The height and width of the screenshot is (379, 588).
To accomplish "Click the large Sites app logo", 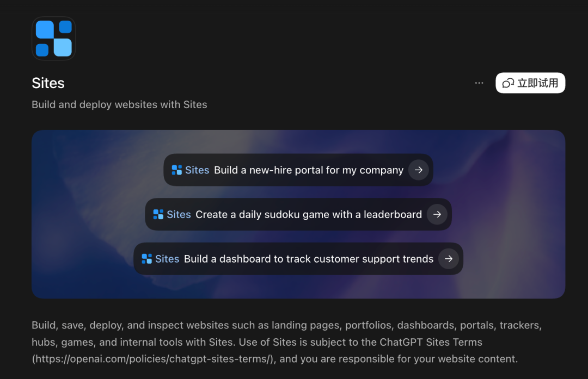I will coord(53,39).
